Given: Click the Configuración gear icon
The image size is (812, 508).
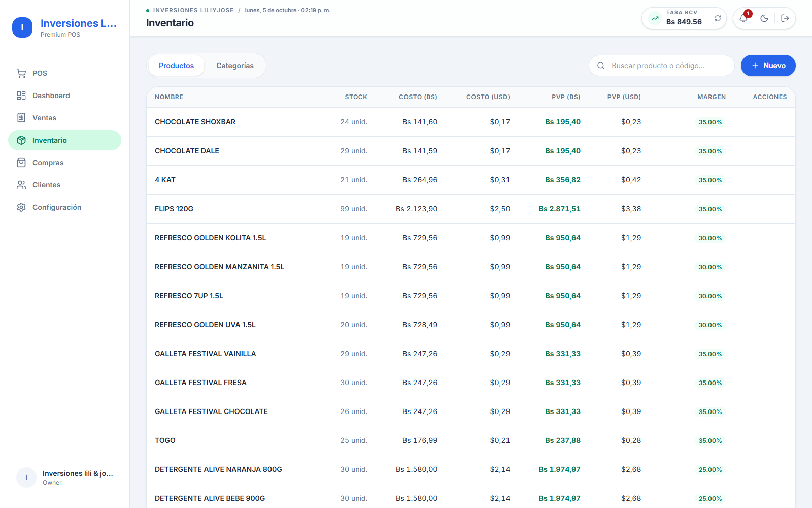Looking at the screenshot, I should pos(21,207).
